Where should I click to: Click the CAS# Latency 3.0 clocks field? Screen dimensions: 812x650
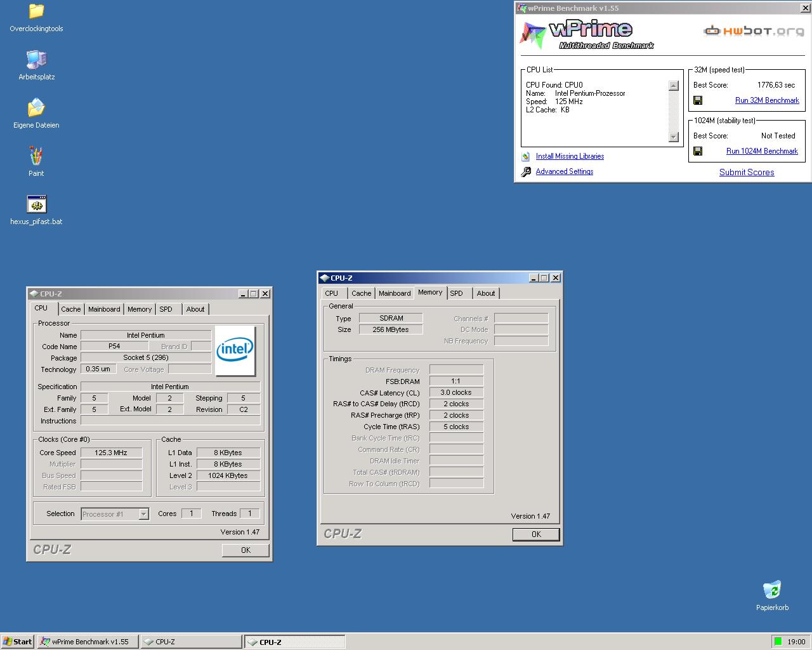tap(456, 392)
